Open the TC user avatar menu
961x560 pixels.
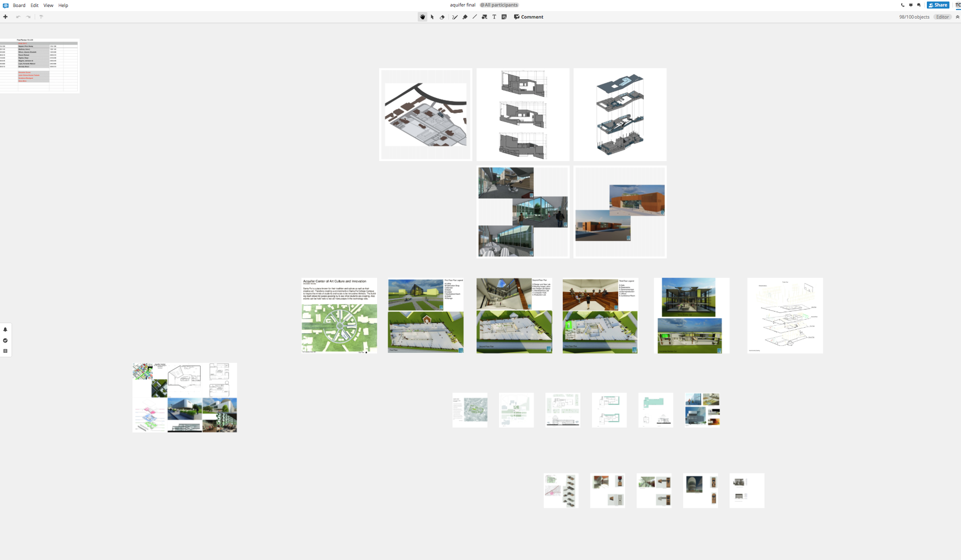957,5
